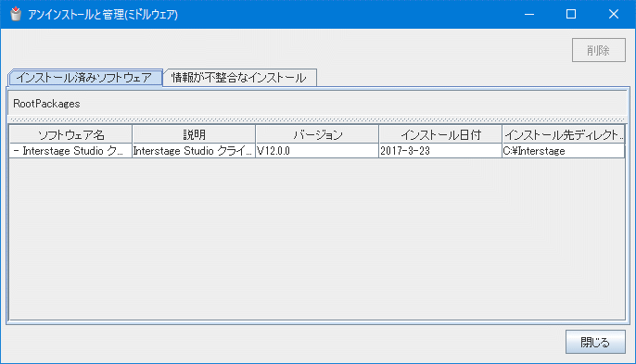Close the window with X button
636x364 pixels.
tap(614, 14)
